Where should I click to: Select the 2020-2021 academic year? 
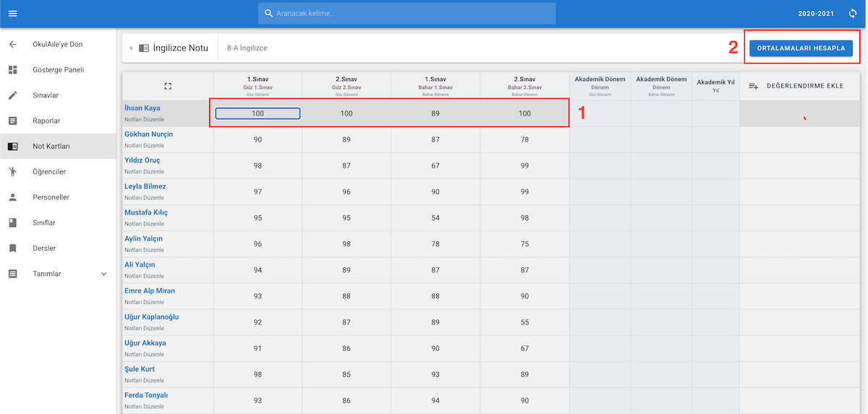(816, 14)
